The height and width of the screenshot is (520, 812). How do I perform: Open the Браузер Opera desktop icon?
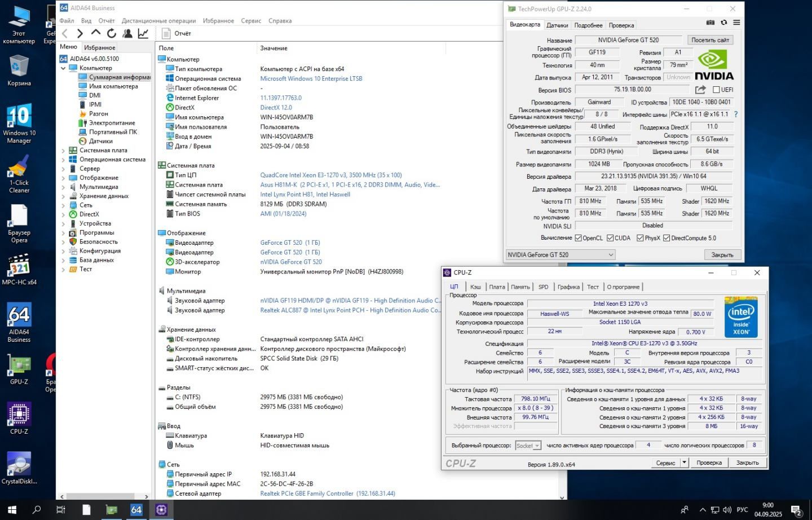pos(19,223)
